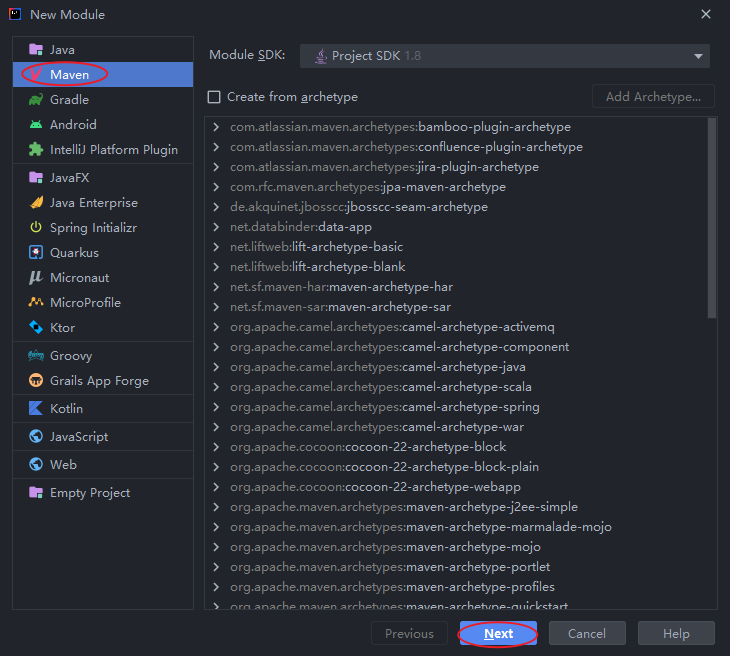Click the IntelliJ Platform Plugin puzzle icon
This screenshot has height=656, width=730.
coord(36,149)
